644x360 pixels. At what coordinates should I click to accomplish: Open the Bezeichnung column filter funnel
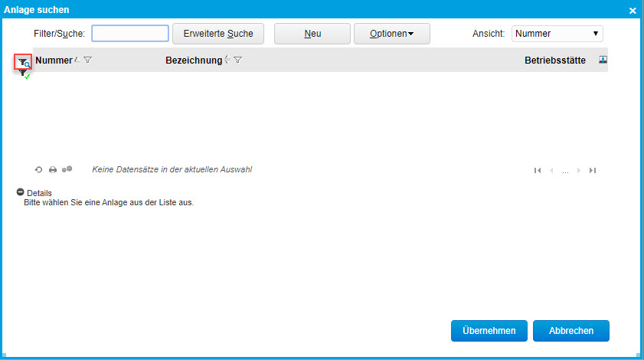click(x=238, y=60)
